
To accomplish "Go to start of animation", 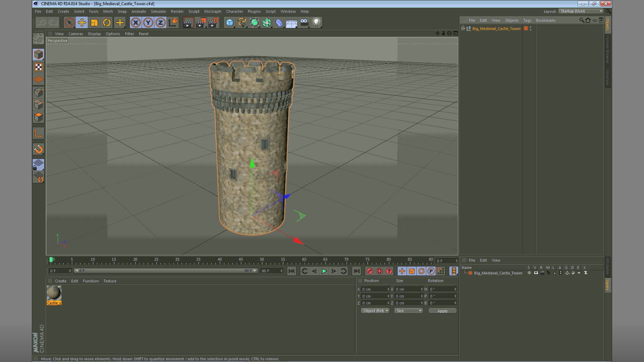I will click(292, 271).
